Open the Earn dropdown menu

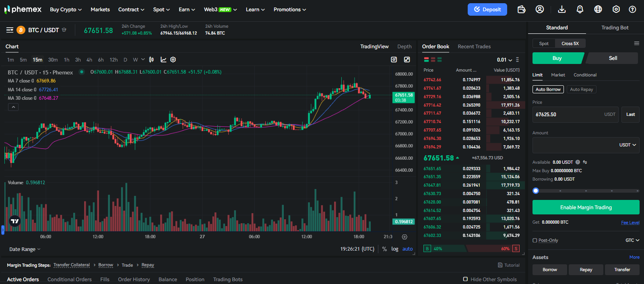[x=187, y=9]
